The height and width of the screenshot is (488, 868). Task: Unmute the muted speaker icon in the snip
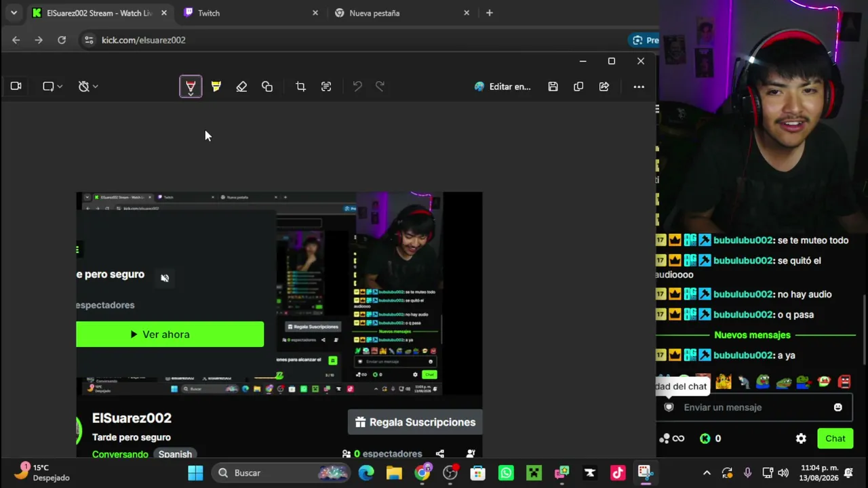(165, 278)
